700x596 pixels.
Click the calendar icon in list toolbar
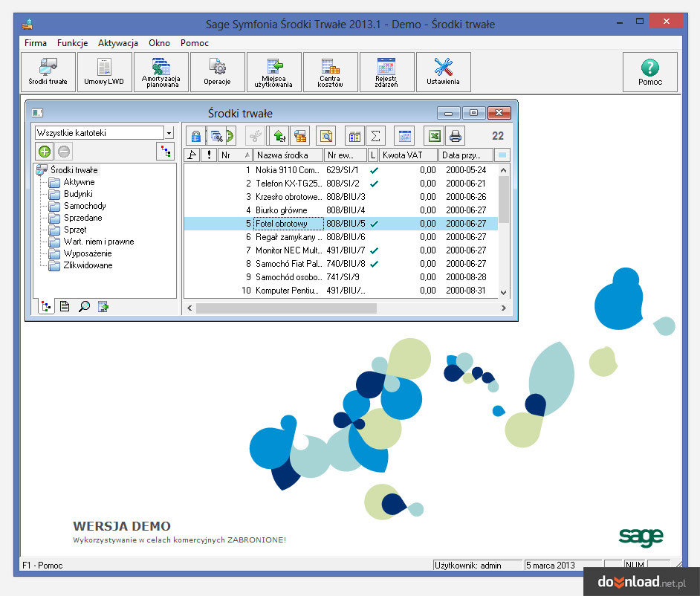(404, 136)
